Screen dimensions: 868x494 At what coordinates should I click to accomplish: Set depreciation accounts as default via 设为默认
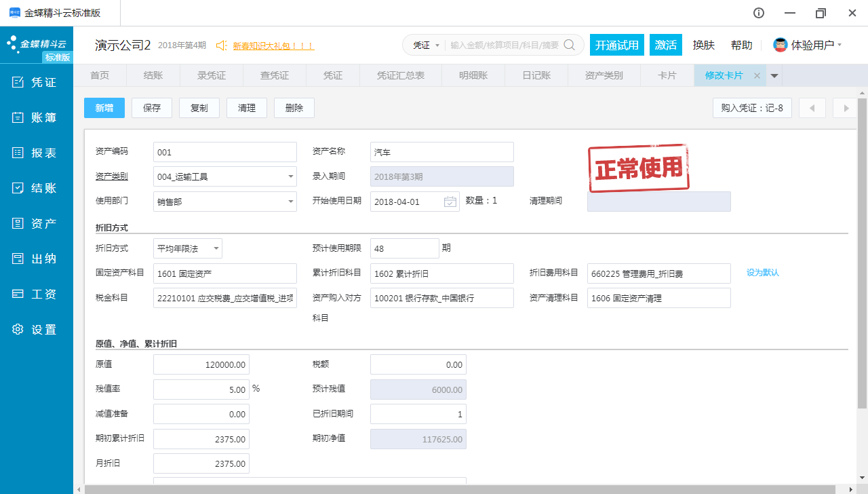(x=762, y=271)
